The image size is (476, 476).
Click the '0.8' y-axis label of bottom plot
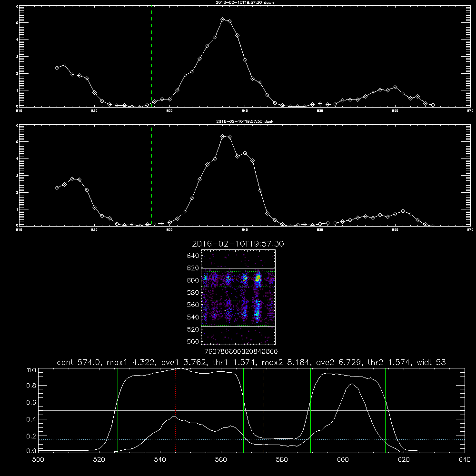(31, 386)
